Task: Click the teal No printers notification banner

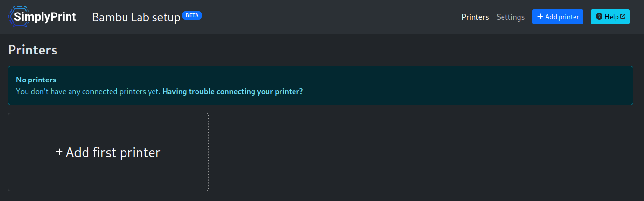Action: click(320, 85)
